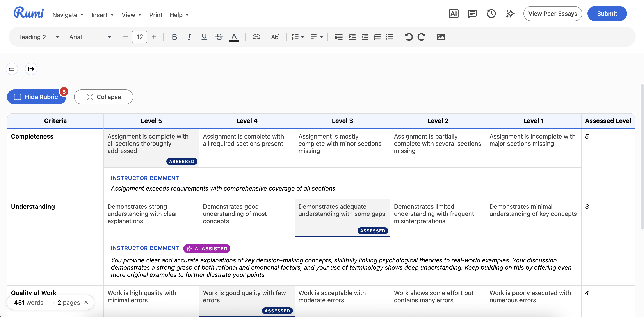Apply strikethrough formatting
The width and height of the screenshot is (644, 317).
pos(219,37)
